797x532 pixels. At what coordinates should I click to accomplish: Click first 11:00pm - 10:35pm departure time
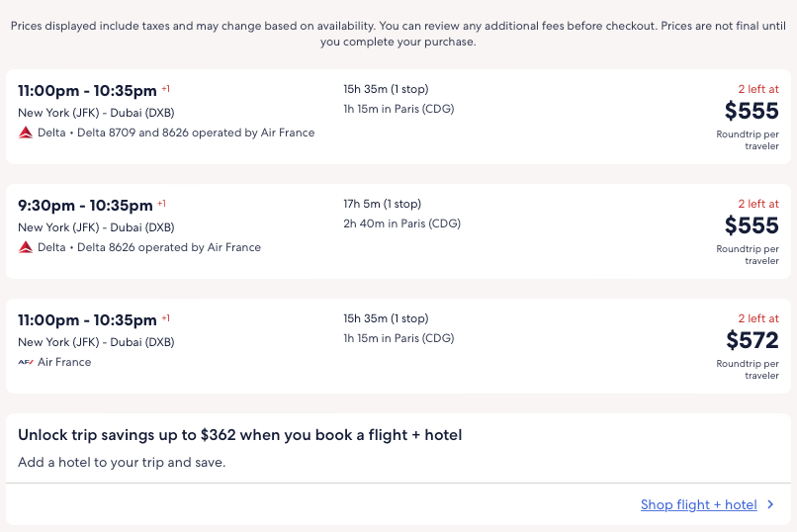(87, 91)
